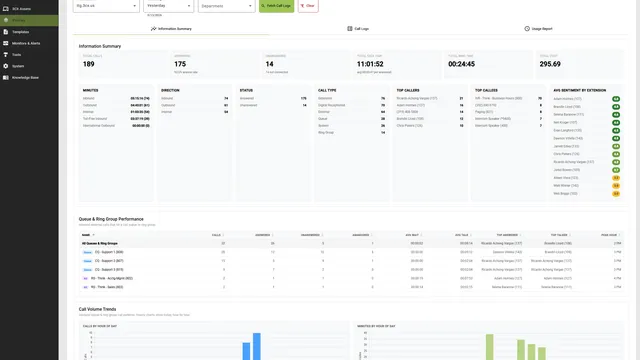
Task: Sort table by Answered column
Action: tap(264, 235)
